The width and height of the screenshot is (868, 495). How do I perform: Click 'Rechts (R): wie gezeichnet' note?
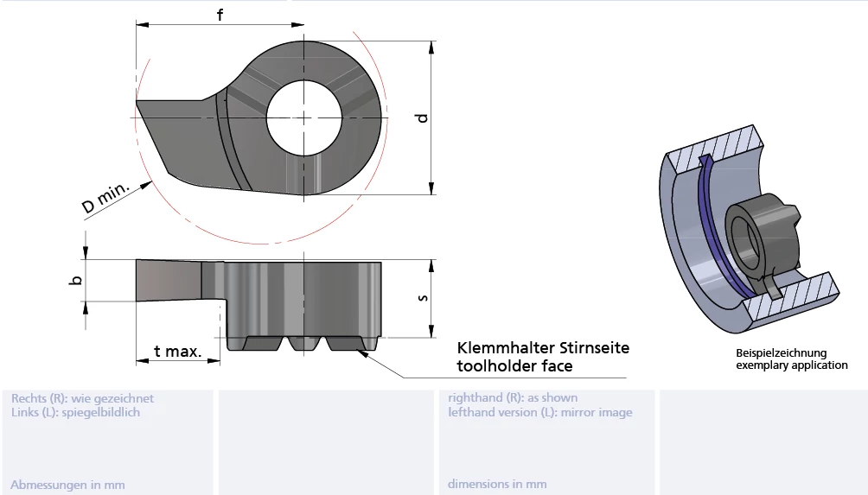pos(82,398)
